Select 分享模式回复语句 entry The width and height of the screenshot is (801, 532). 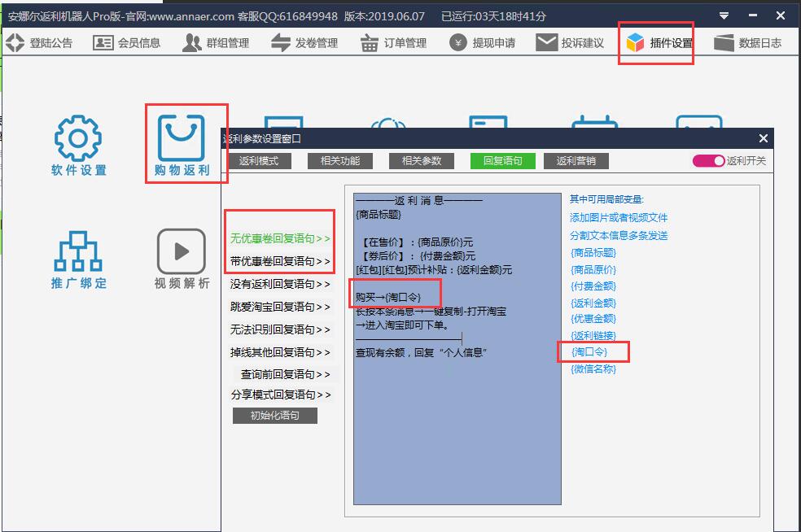click(x=281, y=395)
